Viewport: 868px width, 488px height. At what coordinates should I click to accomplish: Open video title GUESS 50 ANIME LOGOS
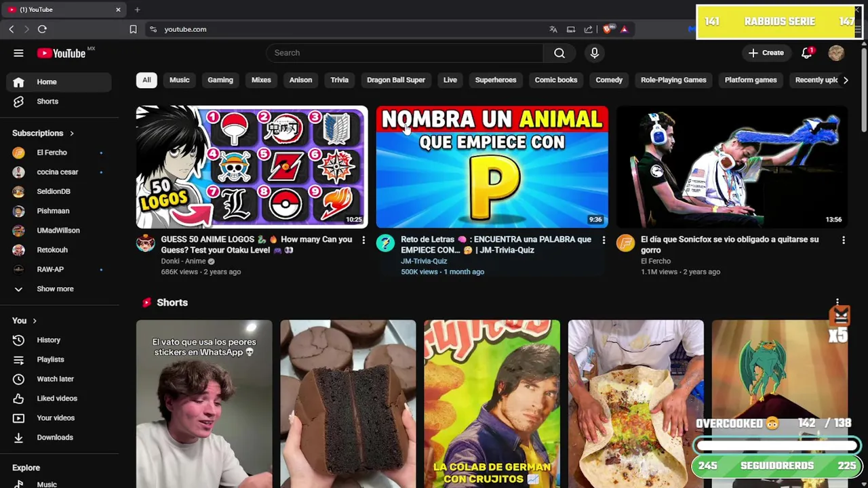[x=256, y=245]
